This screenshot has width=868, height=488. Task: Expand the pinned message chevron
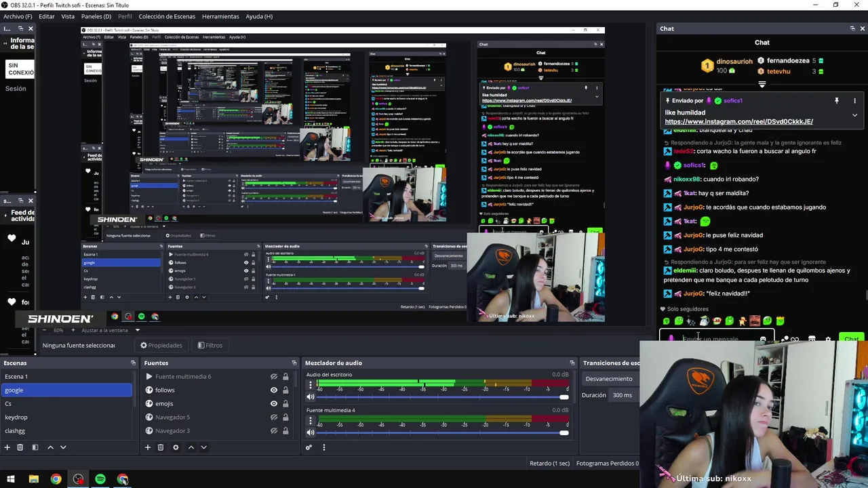coord(854,115)
